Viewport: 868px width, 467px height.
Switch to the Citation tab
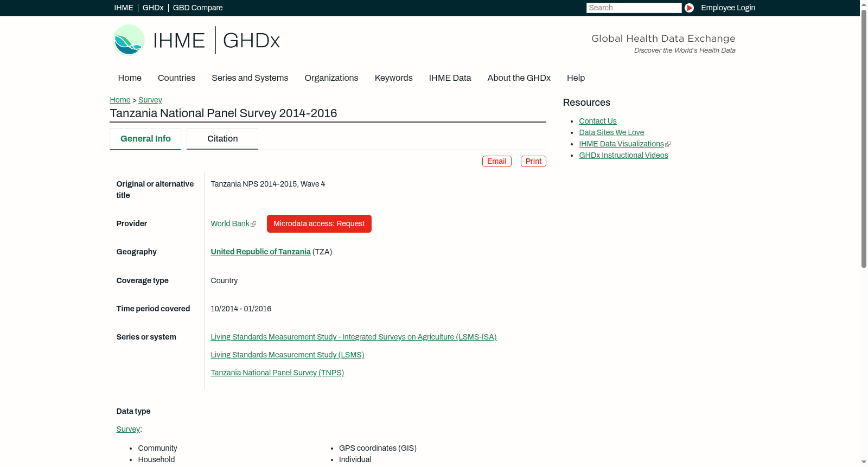pos(222,139)
